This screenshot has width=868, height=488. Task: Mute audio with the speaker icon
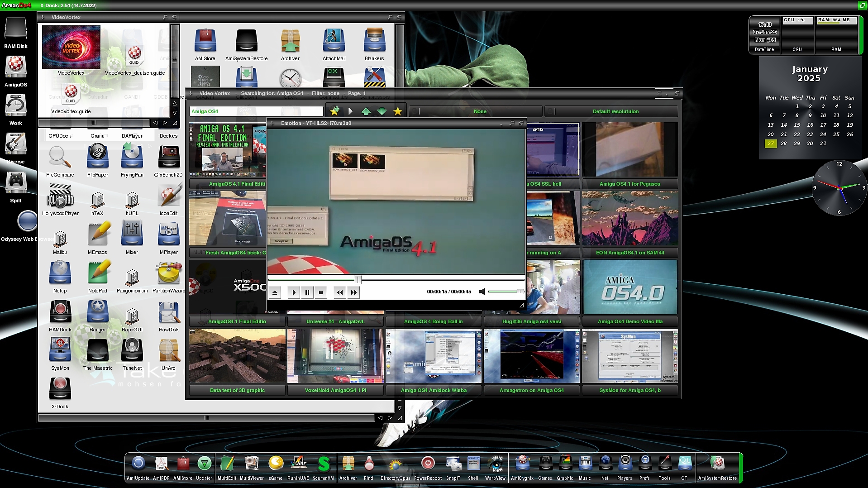482,292
